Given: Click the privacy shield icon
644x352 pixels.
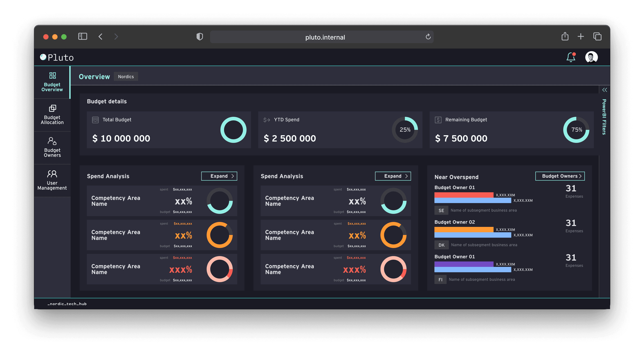Looking at the screenshot, I should tap(200, 37).
